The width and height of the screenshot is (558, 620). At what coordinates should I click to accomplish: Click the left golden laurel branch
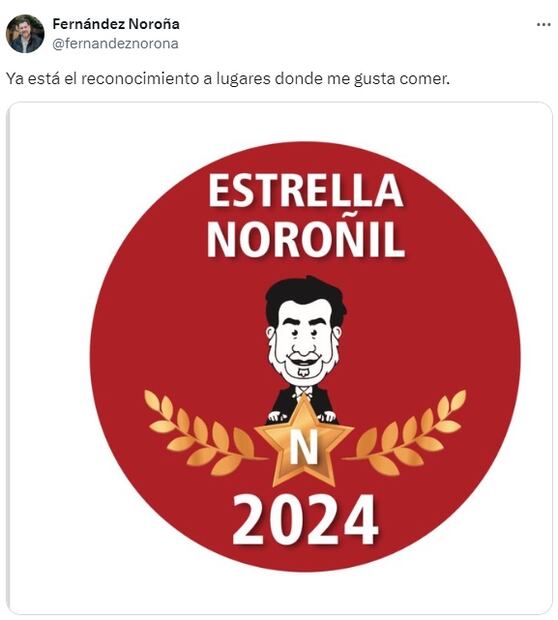point(202,433)
